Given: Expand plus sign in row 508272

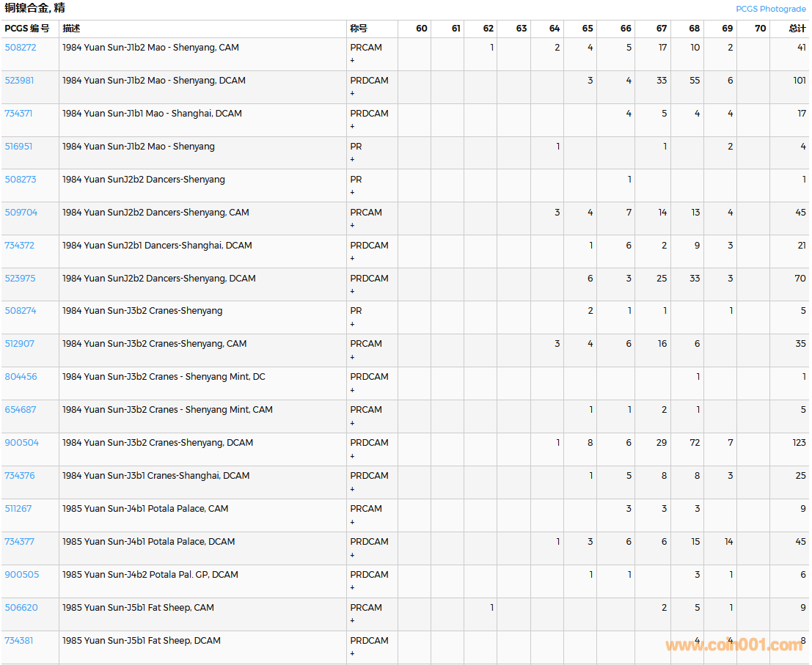Looking at the screenshot, I should tap(352, 61).
